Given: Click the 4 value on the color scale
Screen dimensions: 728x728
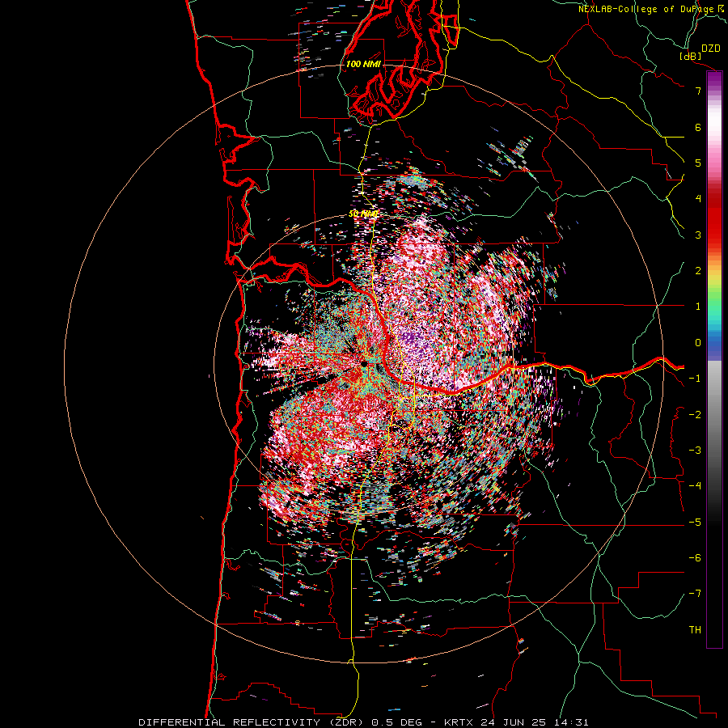Looking at the screenshot, I should (x=698, y=199).
